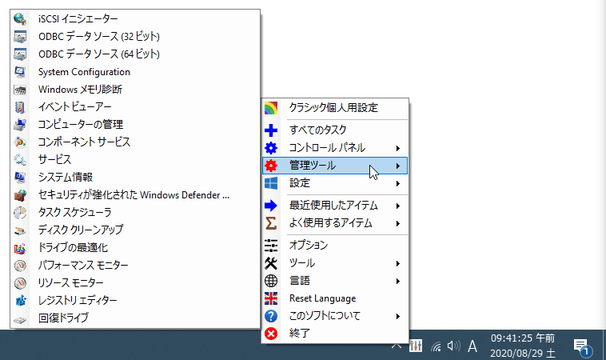This screenshot has height=360, width=606.
Task: Click the パフォーマンス モニター gauge icon
Action: point(20,265)
